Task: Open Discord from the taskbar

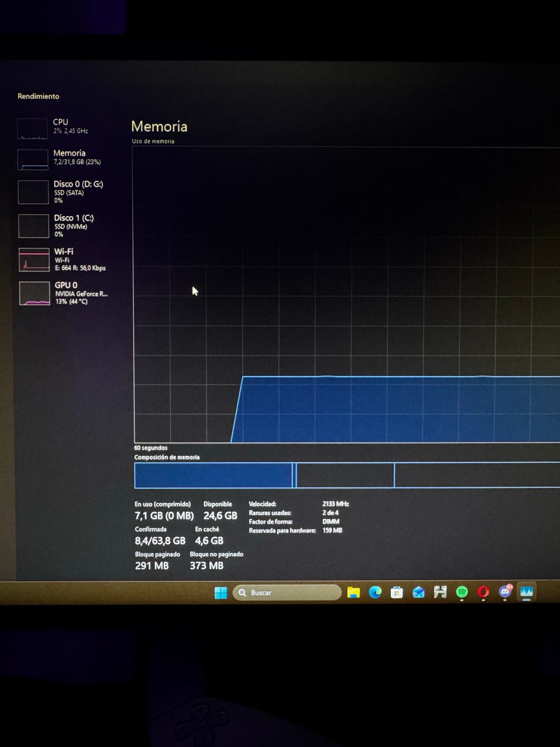Action: pos(505,592)
